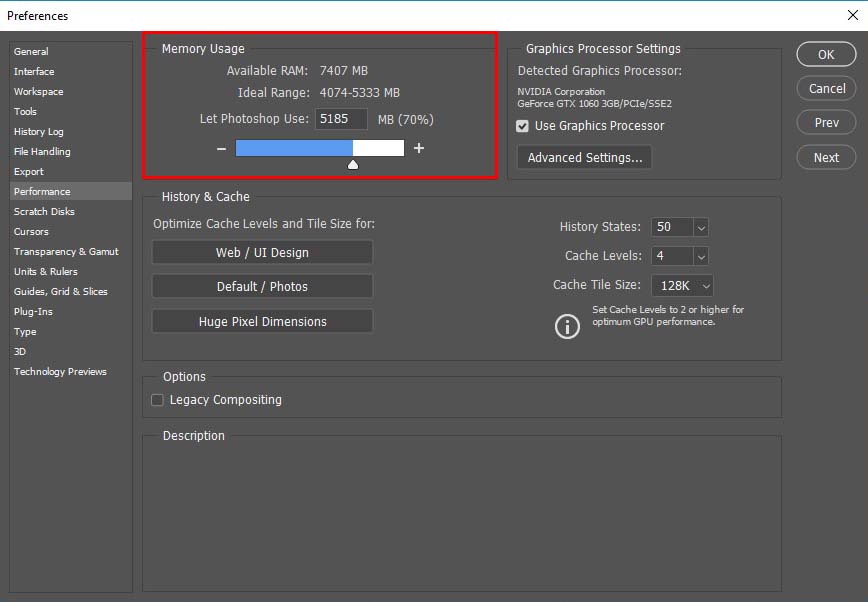Optimize cache for Web / UI Design
Screen dimensions: 868x602
click(x=262, y=252)
